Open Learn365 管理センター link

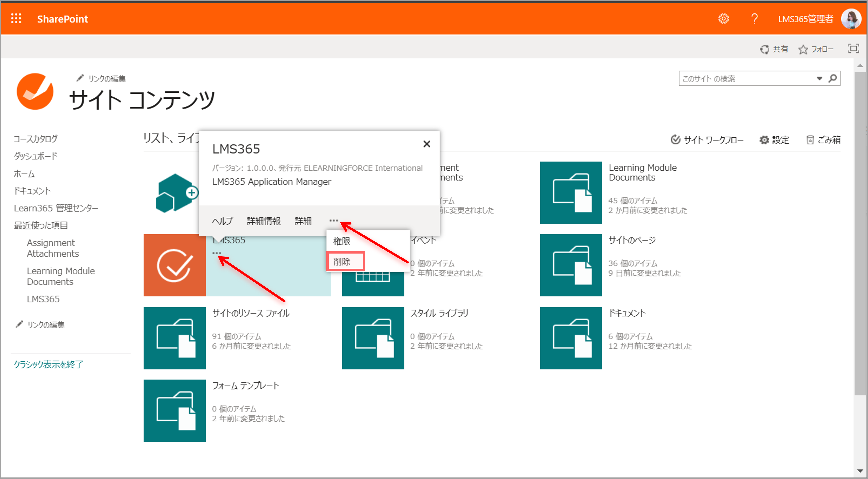[56, 208]
